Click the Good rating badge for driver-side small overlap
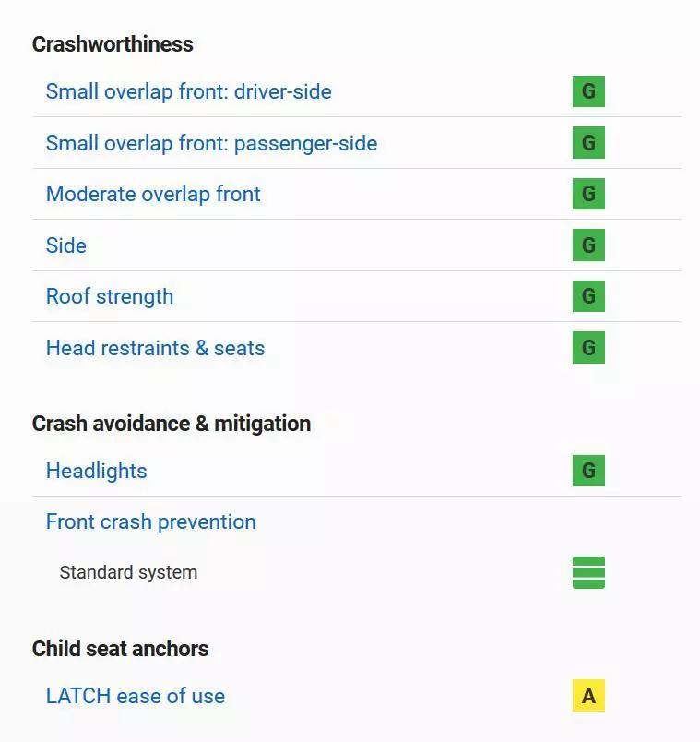The image size is (700, 742). [x=588, y=92]
